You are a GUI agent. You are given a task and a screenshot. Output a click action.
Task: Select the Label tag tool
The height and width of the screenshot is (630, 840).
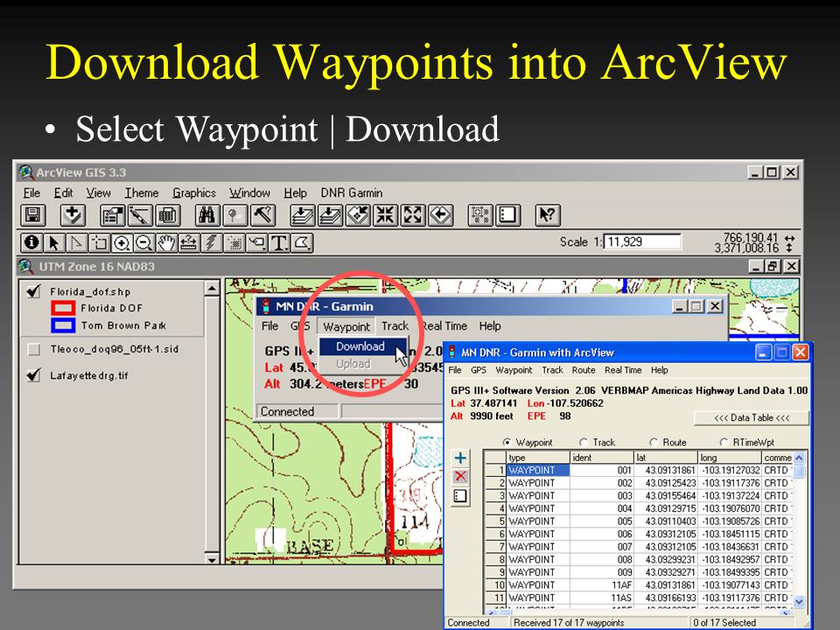[x=256, y=242]
